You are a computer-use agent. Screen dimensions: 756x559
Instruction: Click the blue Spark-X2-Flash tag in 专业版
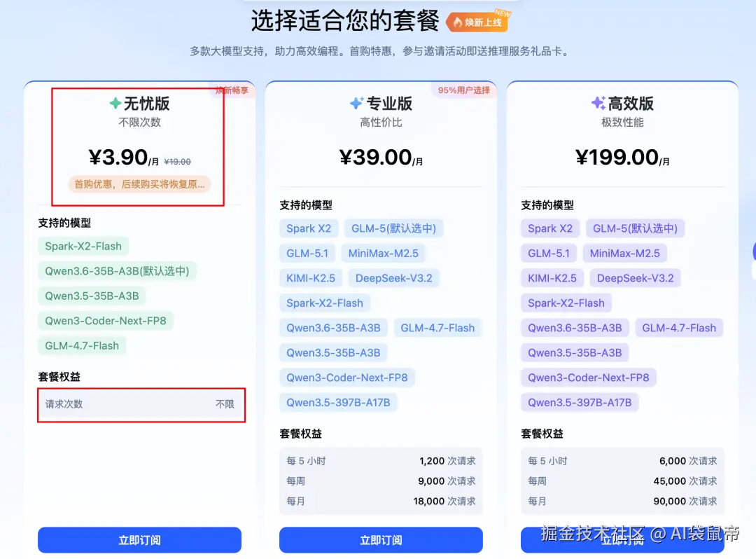(325, 303)
